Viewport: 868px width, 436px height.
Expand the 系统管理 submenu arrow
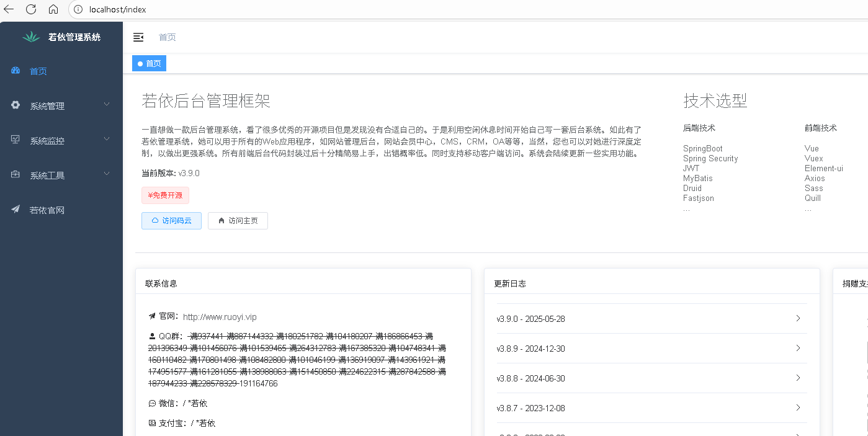[x=107, y=105]
